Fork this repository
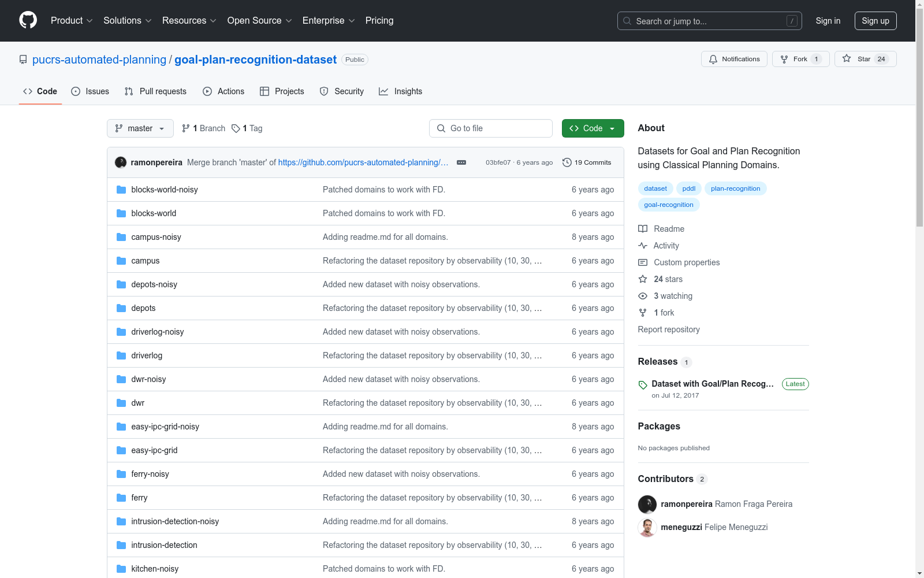 800,59
